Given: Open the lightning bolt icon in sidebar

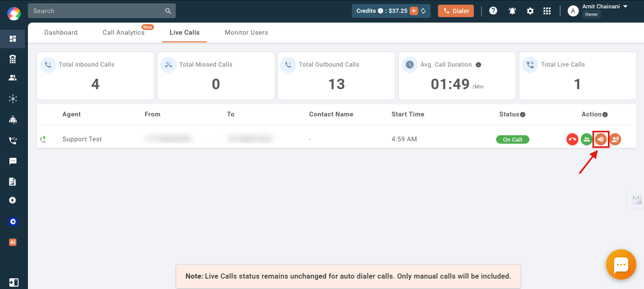Looking at the screenshot, I should point(13,200).
